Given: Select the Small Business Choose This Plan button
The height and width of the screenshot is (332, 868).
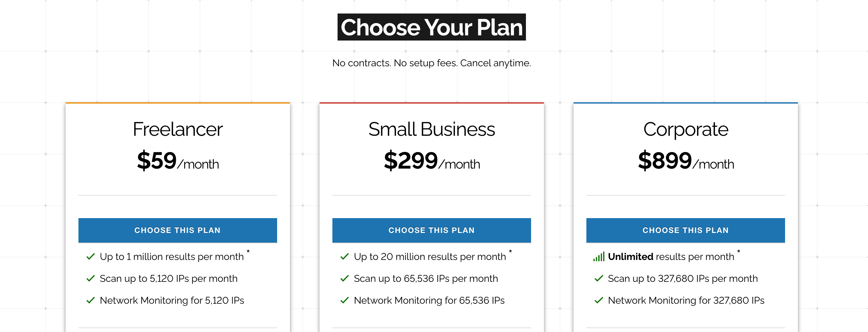Looking at the screenshot, I should pos(431,230).
